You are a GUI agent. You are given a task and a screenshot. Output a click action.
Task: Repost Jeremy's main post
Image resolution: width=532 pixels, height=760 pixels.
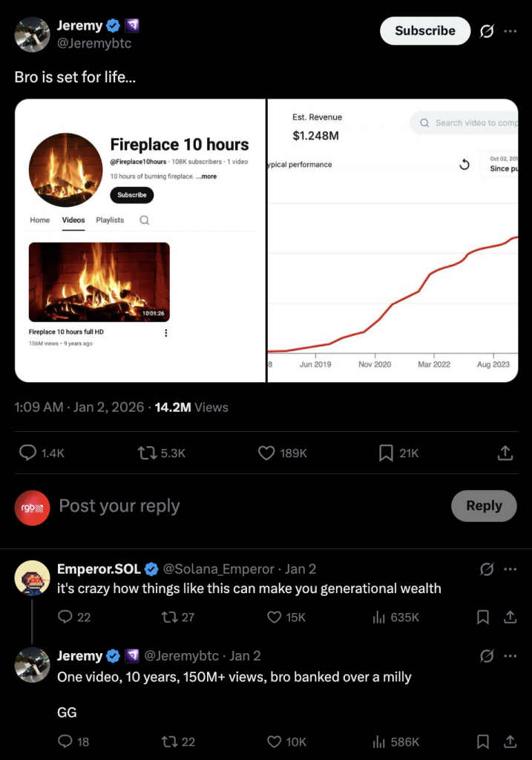point(147,453)
